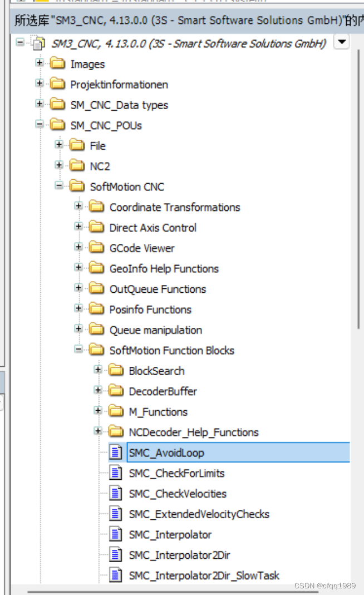This screenshot has width=364, height=595.
Task: Expand the NC2 folder
Action: click(x=59, y=165)
